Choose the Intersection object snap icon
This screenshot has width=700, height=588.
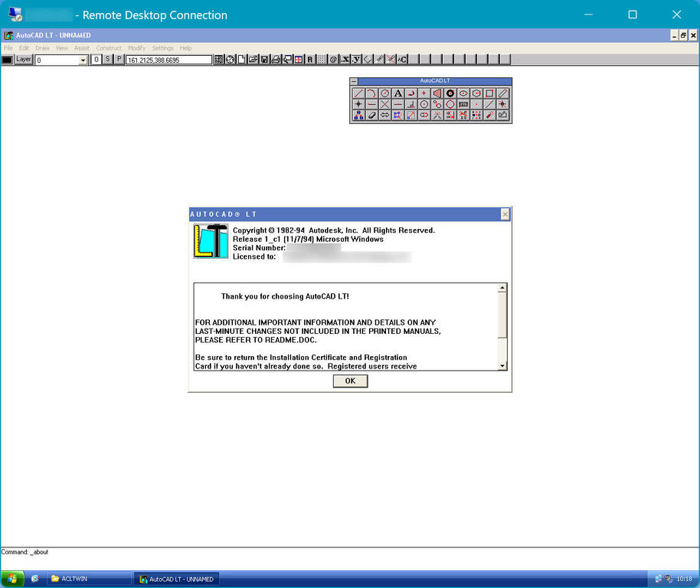(384, 104)
